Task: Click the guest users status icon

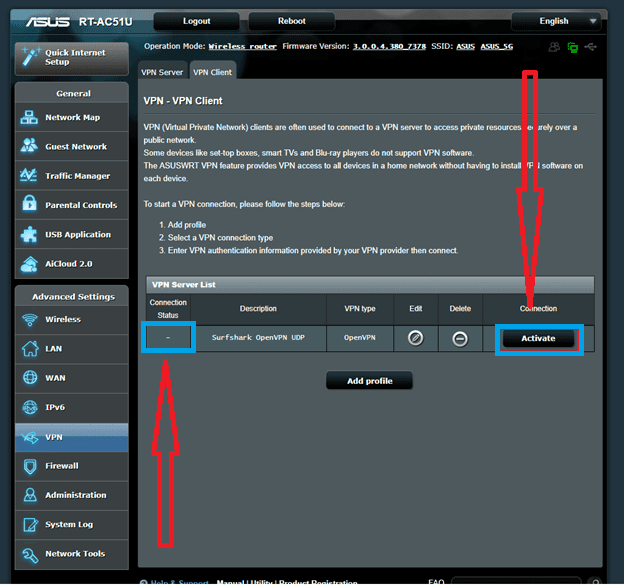Action: [554, 47]
